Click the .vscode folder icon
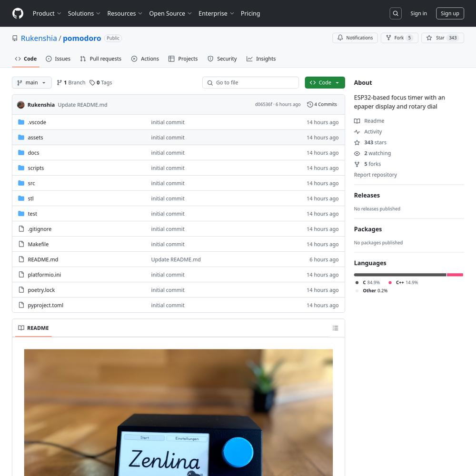Image resolution: width=476 pixels, height=476 pixels. 21,122
